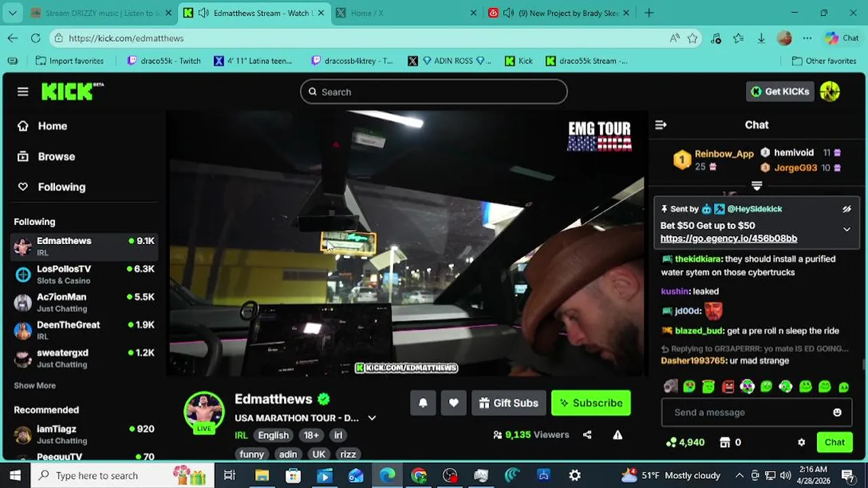868x488 pixels.
Task: Click the Edmatthews channel avatar
Action: (204, 411)
